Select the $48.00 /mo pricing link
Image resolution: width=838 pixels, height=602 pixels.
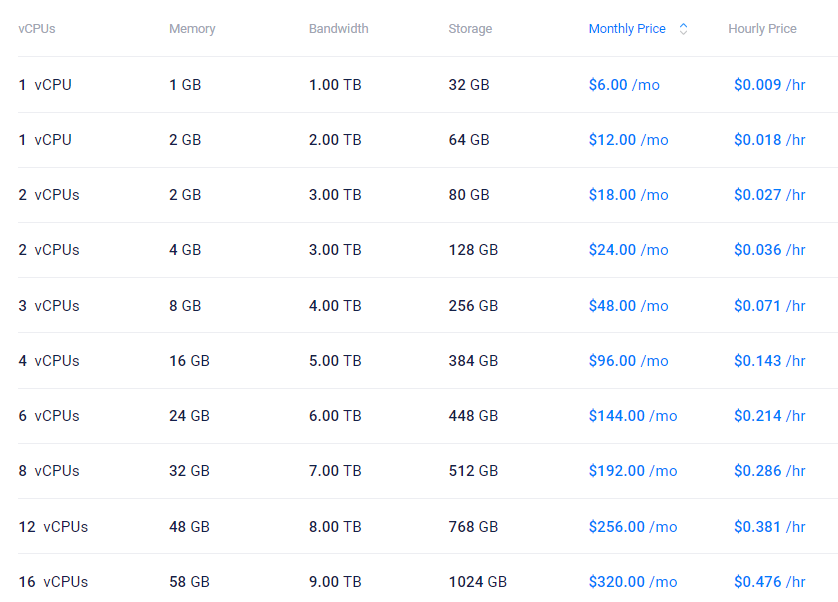tap(628, 306)
